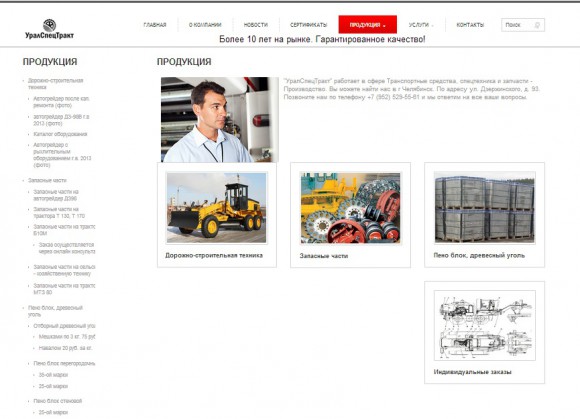
Task: Open the yellow grader product thumbnail
Action: click(216, 207)
